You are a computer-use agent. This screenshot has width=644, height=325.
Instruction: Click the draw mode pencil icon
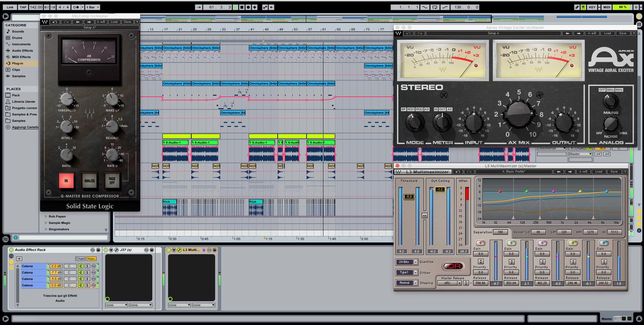tap(577, 7)
